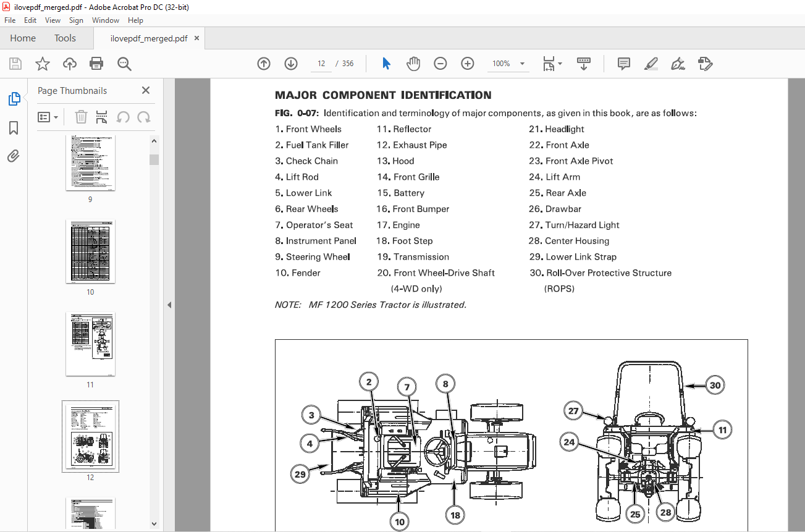
Task: Click the '30. Roll-Over Protective Structure' entry
Action: 600,273
